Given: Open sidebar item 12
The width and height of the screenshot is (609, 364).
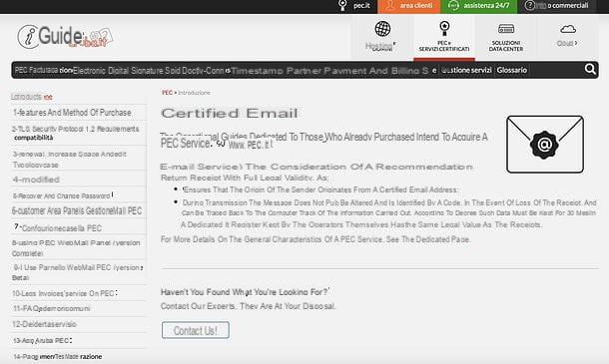Looking at the screenshot, I should click(44, 324).
